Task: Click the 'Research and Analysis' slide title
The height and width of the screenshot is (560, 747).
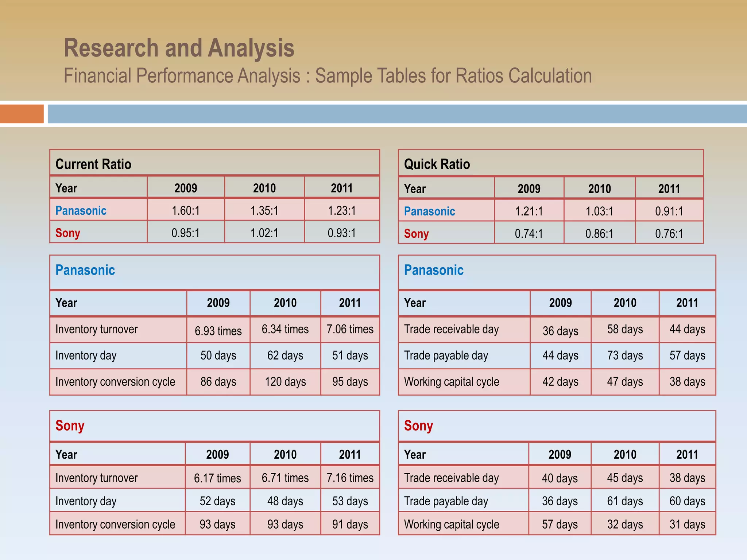Action: coord(179,48)
